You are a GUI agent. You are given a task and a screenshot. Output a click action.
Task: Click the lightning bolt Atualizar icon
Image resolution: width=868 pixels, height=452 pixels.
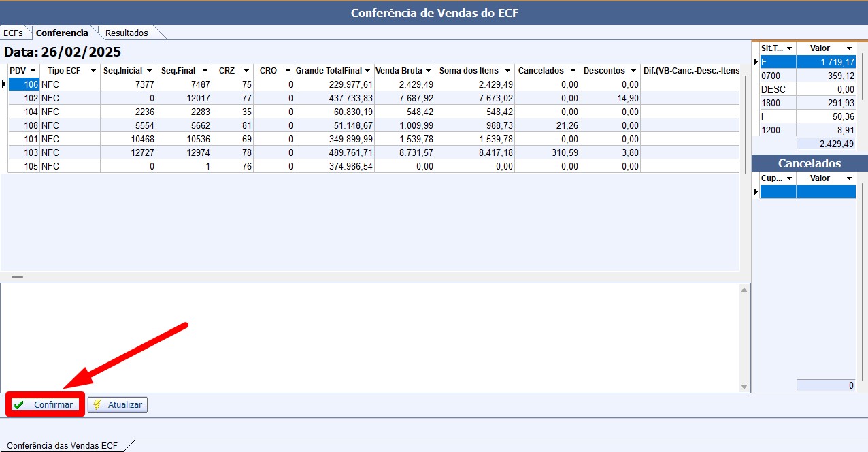tap(97, 404)
